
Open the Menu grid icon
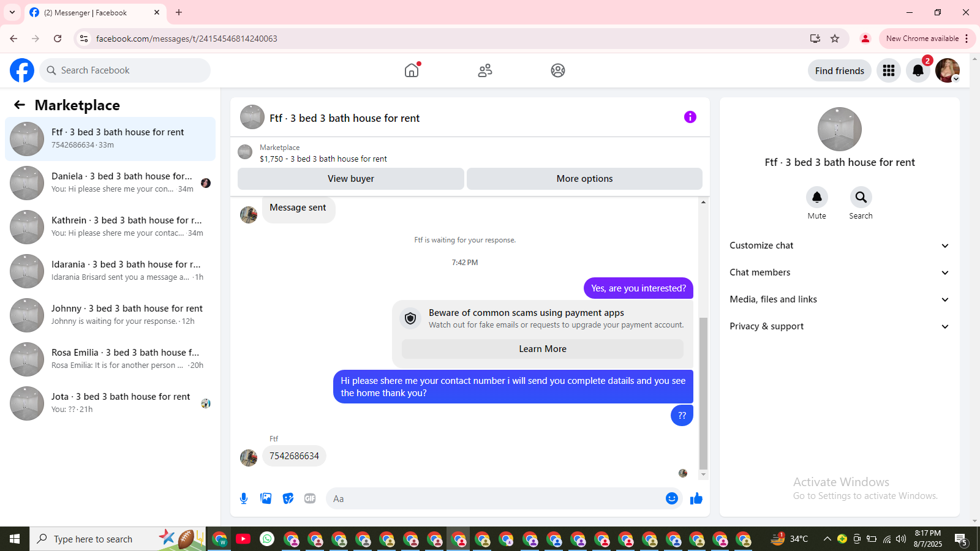(x=889, y=70)
